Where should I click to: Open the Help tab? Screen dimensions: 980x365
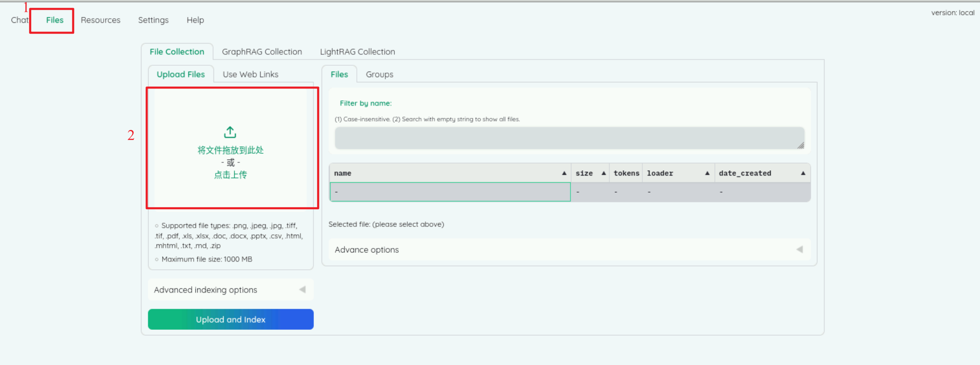click(x=195, y=20)
